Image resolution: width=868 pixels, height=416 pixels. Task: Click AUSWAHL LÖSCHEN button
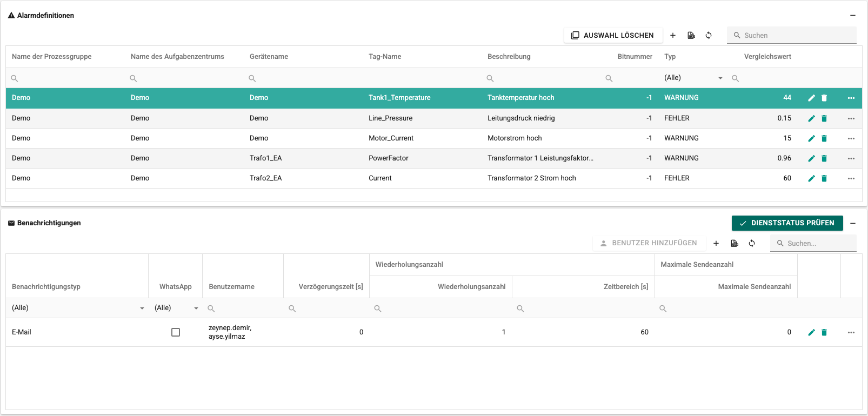click(x=612, y=35)
